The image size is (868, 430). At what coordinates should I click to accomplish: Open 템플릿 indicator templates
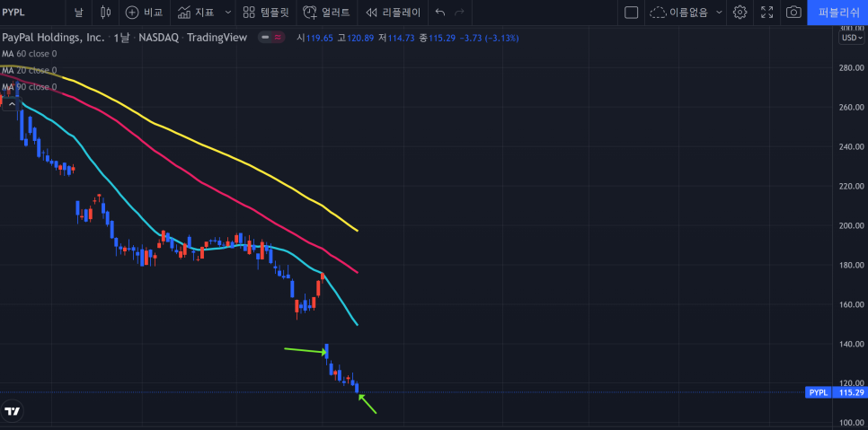click(x=266, y=13)
